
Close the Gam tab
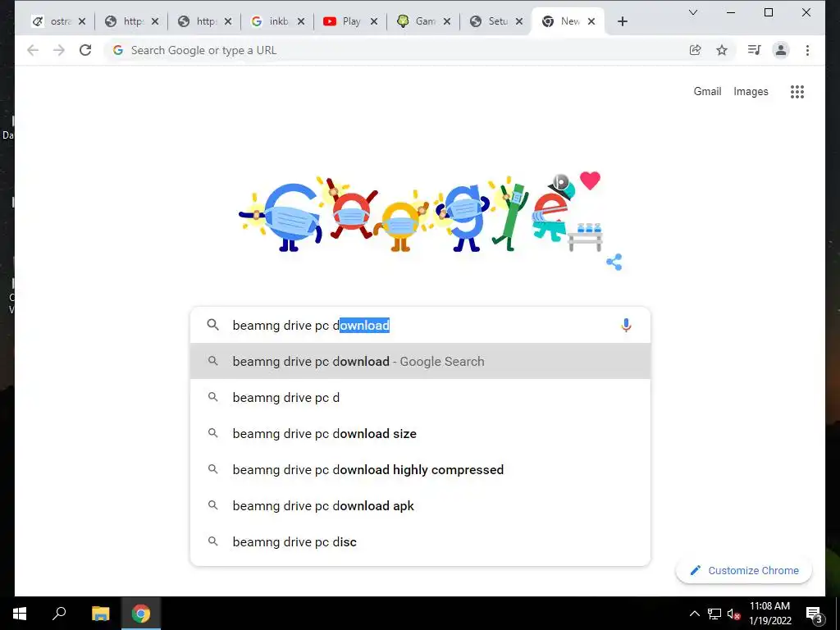447,21
